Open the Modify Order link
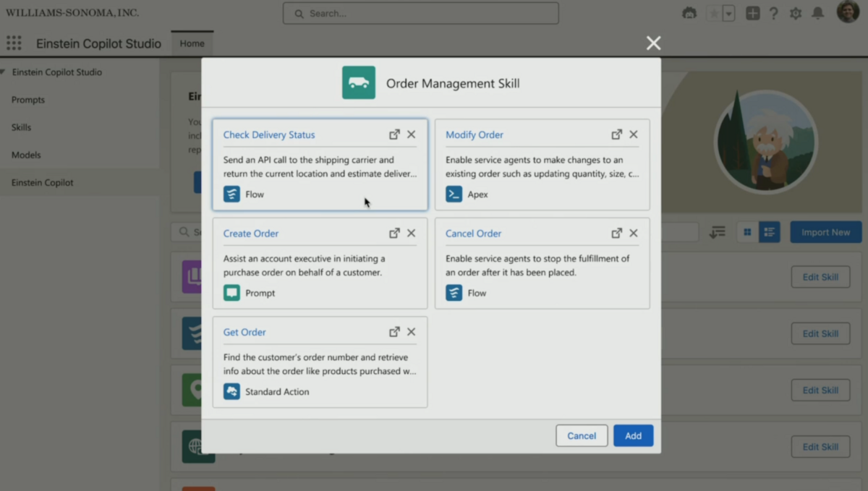Screen dimensions: 868x491 tap(475, 135)
